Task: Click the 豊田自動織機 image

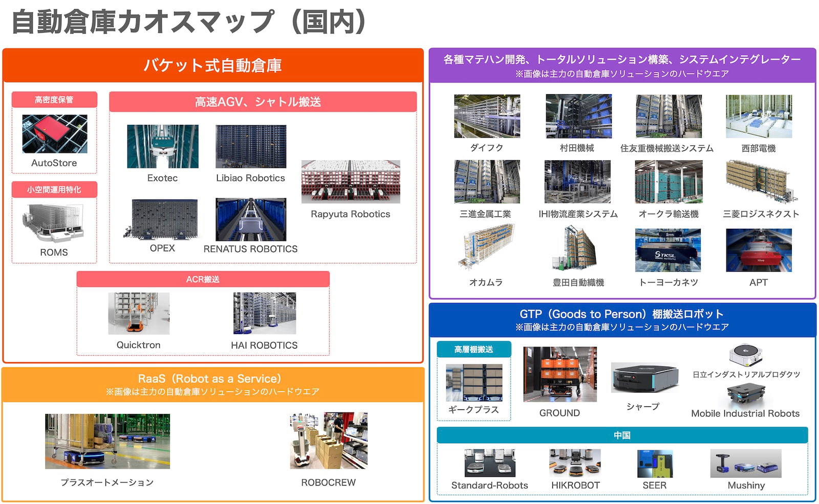Action: coord(574,248)
